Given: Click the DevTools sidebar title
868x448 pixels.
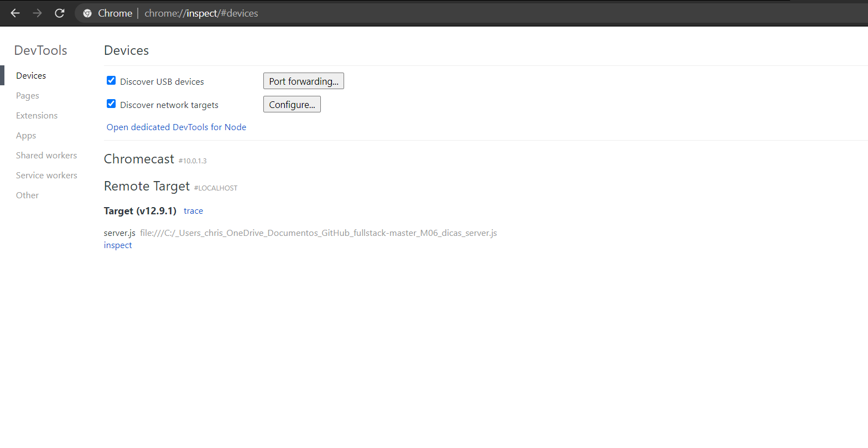Looking at the screenshot, I should 40,50.
